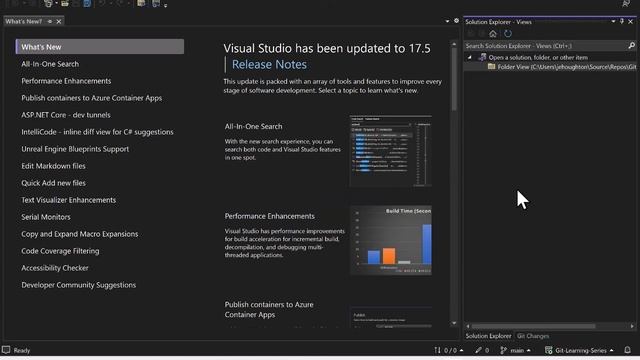Viewport: 640px width, 360px height.
Task: Open Copy and Expand Macro Expansions topic
Action: [x=80, y=234]
